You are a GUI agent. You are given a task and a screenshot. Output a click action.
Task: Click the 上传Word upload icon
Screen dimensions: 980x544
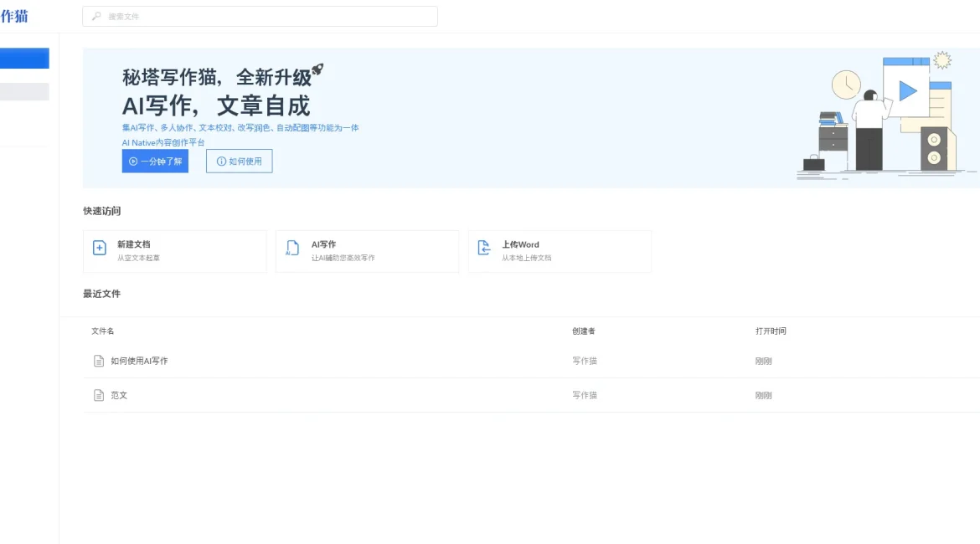484,248
